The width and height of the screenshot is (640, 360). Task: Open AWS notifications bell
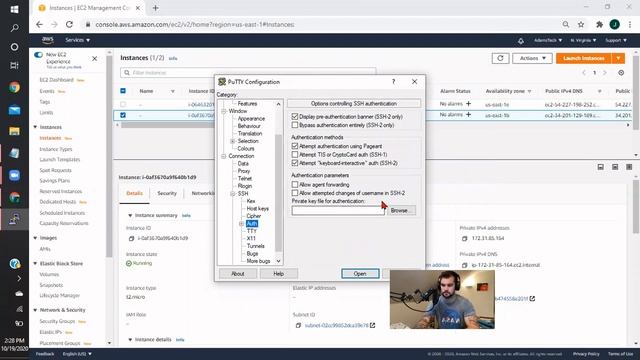(521, 40)
